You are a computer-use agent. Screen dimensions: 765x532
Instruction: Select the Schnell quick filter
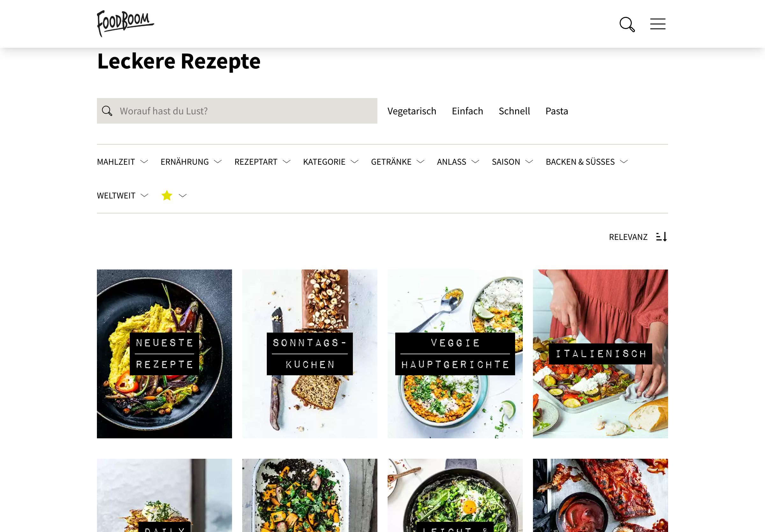(514, 111)
